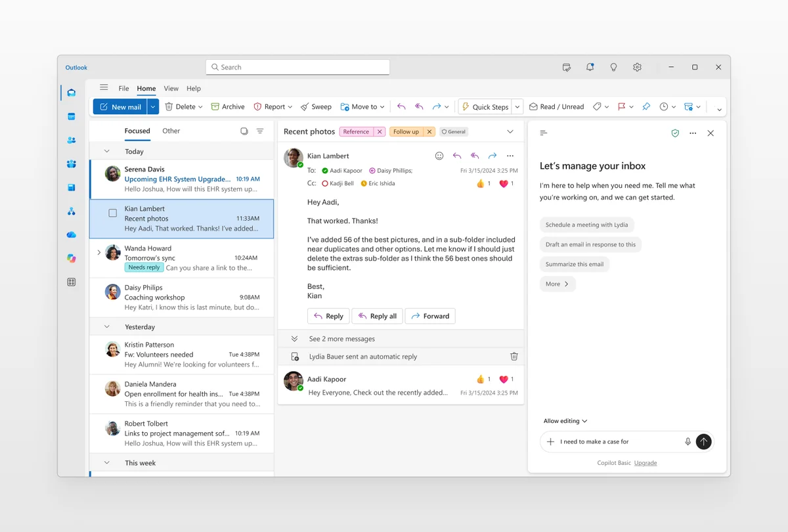Check the Kian Lambert message checkbox
Image resolution: width=788 pixels, height=532 pixels.
click(x=112, y=213)
